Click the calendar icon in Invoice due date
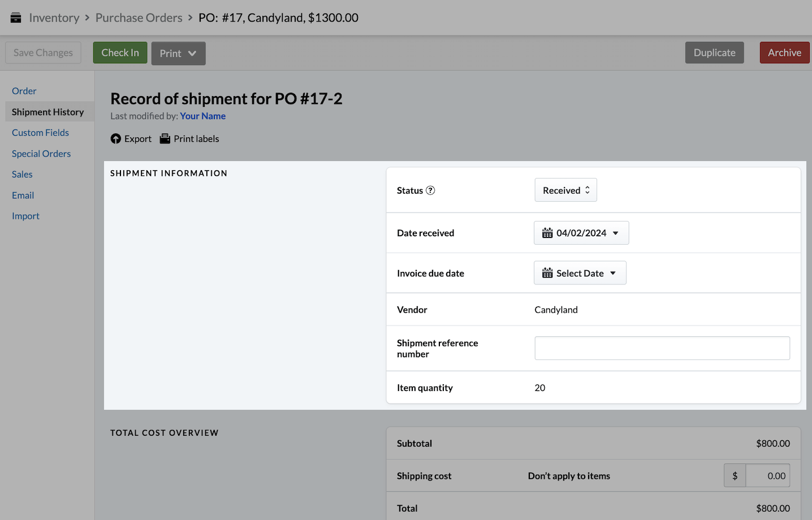The image size is (812, 520). click(547, 274)
